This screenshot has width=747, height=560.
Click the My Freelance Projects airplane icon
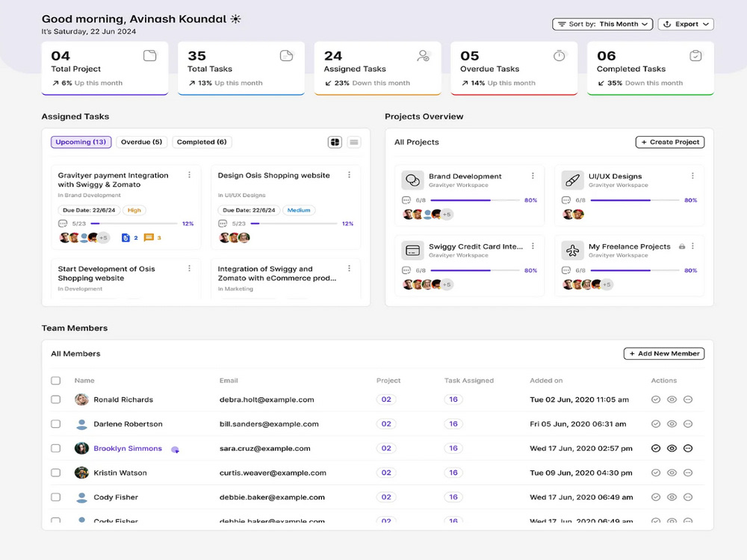tap(572, 250)
